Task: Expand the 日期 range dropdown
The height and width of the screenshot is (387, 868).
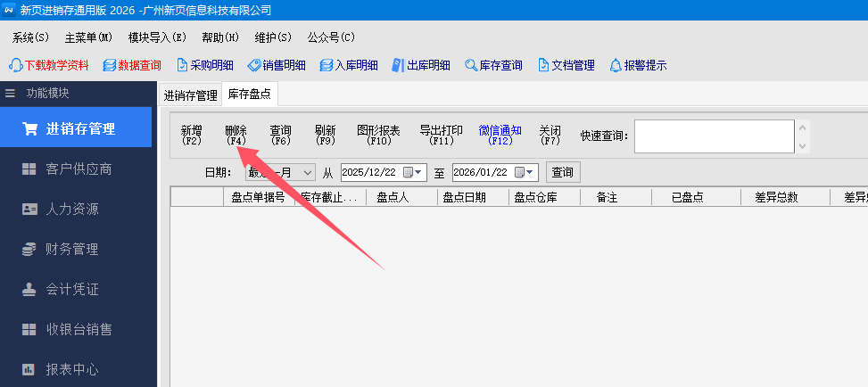Action: [309, 172]
